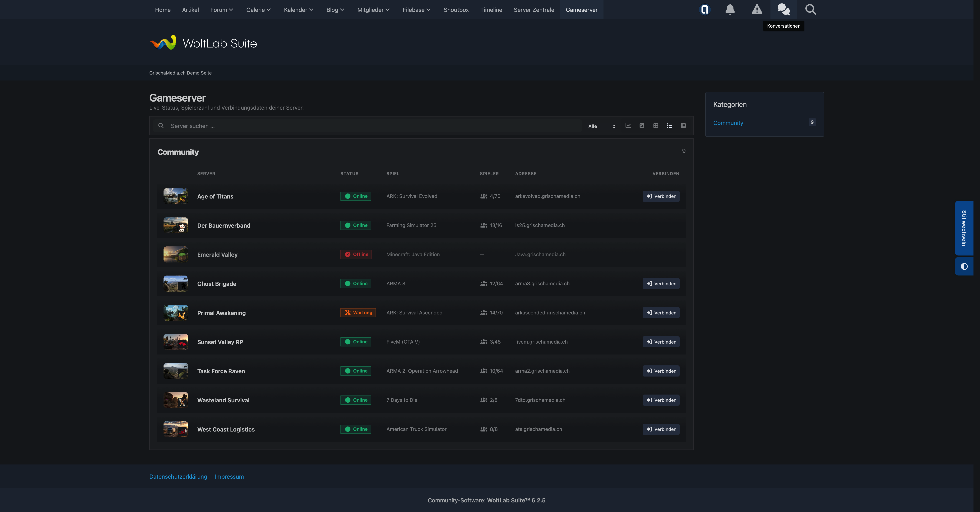Expand the Forum menu
This screenshot has height=512, width=980.
coord(221,10)
